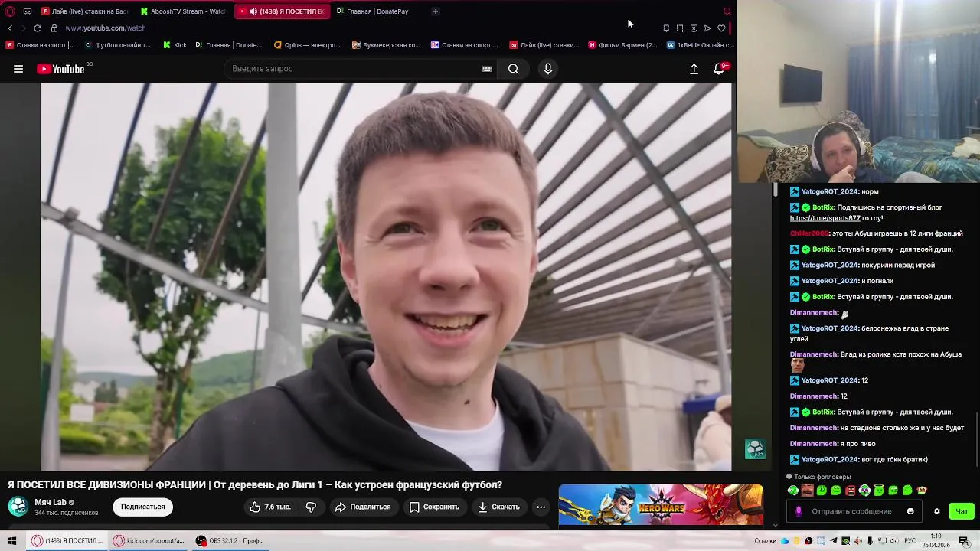980x551 pixels.
Task: Open kick.com/popout taskbar window
Action: [x=149, y=540]
